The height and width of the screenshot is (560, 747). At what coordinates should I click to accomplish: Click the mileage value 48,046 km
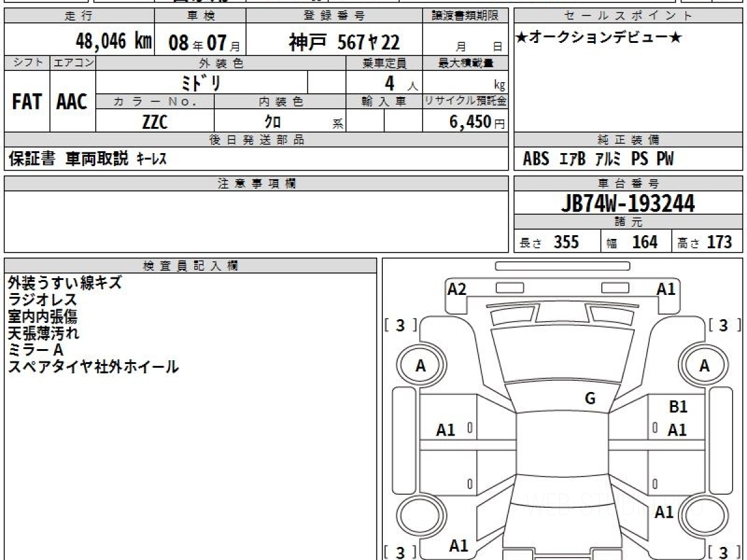point(113,42)
